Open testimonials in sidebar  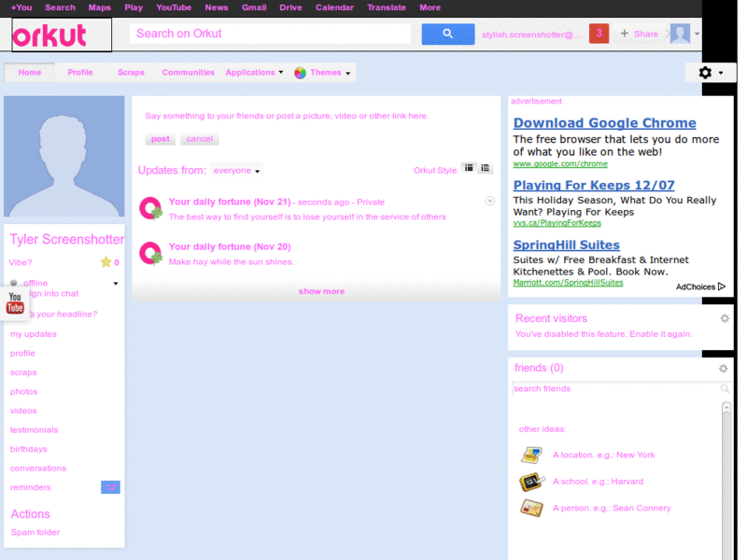pyautogui.click(x=35, y=430)
